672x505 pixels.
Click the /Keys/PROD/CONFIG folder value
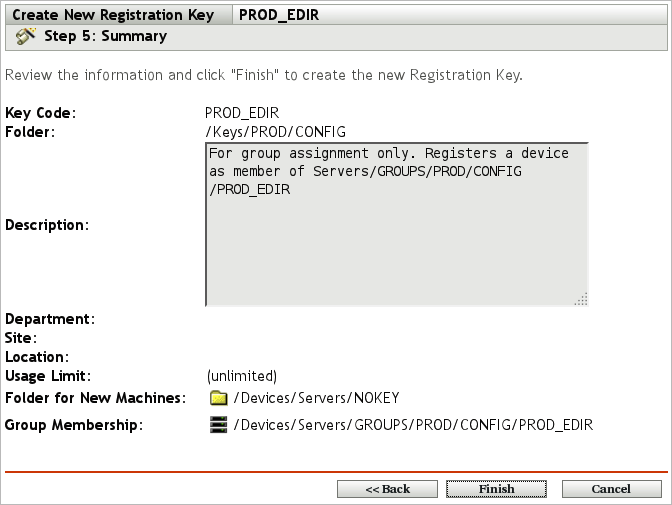coord(275,132)
